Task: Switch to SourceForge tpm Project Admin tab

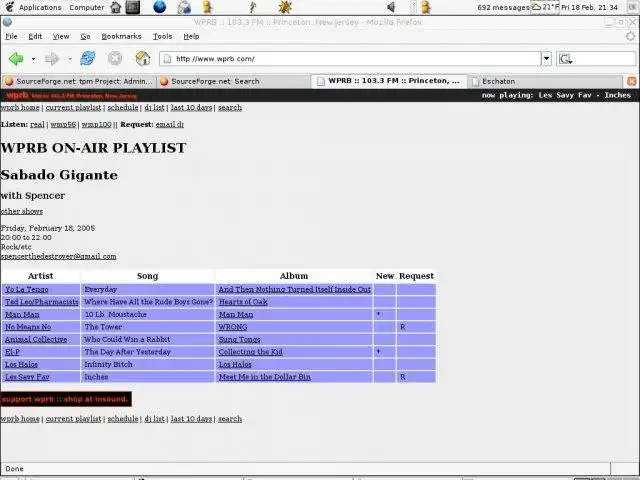Action: pyautogui.click(x=79, y=81)
